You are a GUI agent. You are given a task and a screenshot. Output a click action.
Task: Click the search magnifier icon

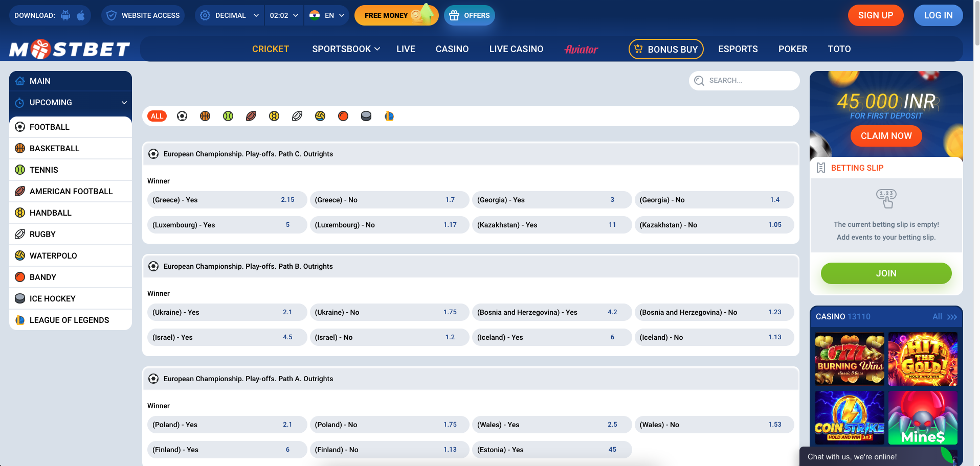point(699,81)
